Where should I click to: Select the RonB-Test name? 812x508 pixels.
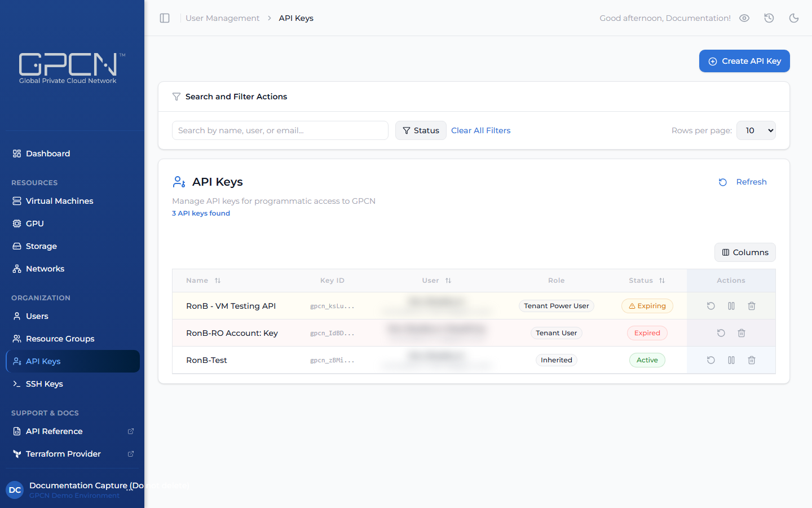pos(206,360)
